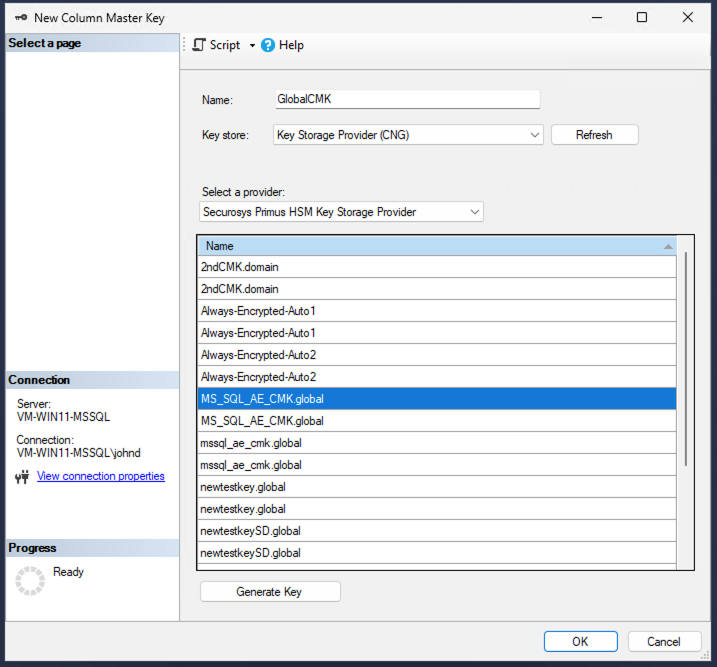Image resolution: width=717 pixels, height=667 pixels.
Task: Open View connection properties link
Action: point(100,476)
